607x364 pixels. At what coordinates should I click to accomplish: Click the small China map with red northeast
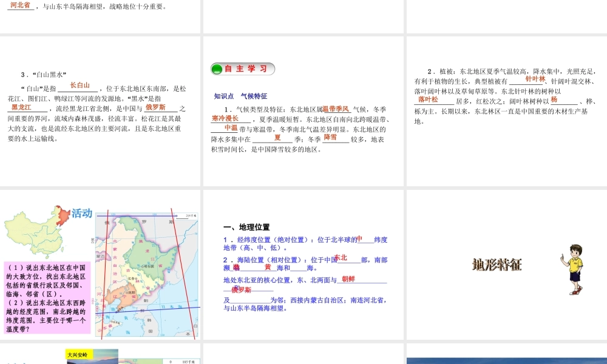tap(37, 232)
